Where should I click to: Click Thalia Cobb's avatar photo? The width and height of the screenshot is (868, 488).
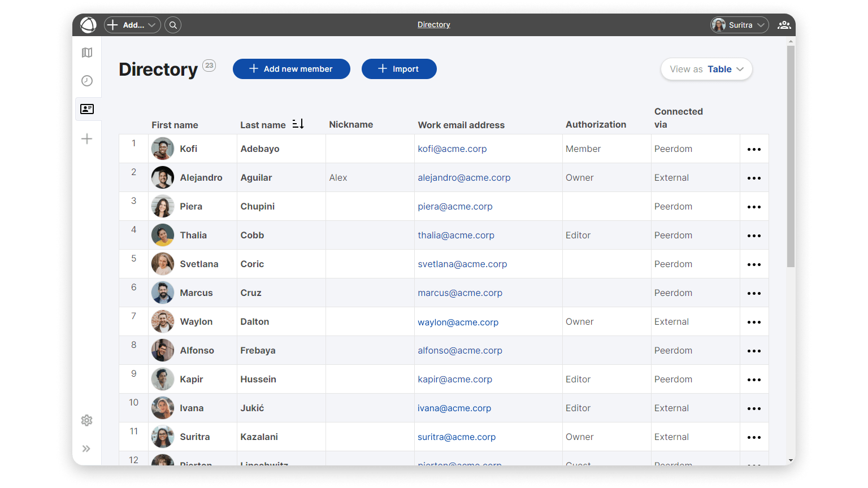point(163,235)
